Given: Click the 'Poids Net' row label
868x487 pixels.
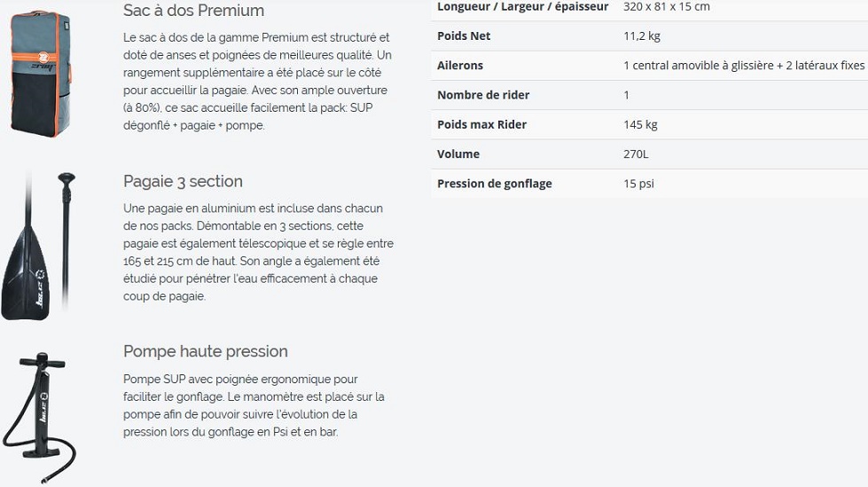Looking at the screenshot, I should [464, 36].
